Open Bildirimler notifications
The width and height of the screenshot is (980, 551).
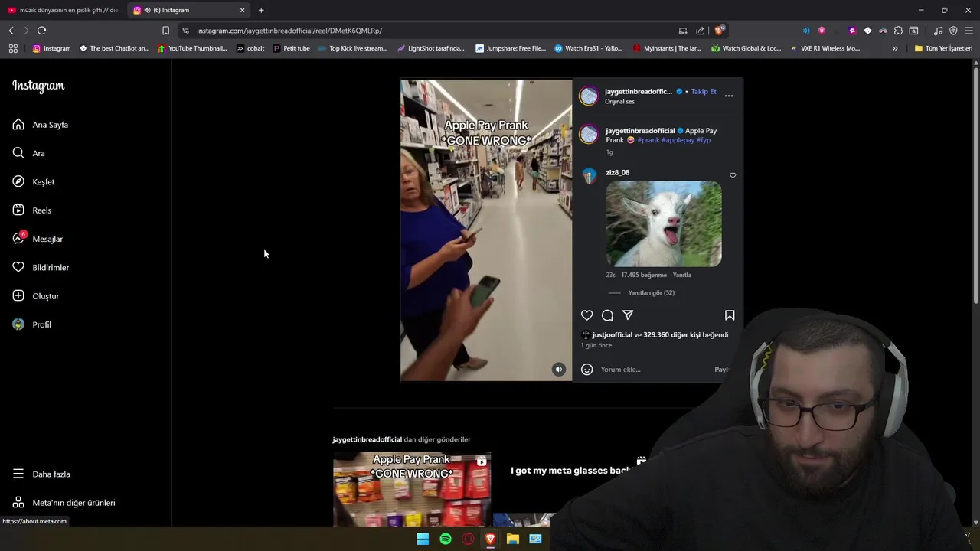point(41,268)
